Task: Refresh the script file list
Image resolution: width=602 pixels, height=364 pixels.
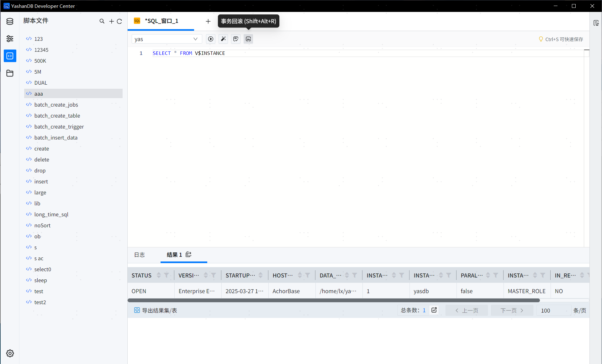Action: 119,21
